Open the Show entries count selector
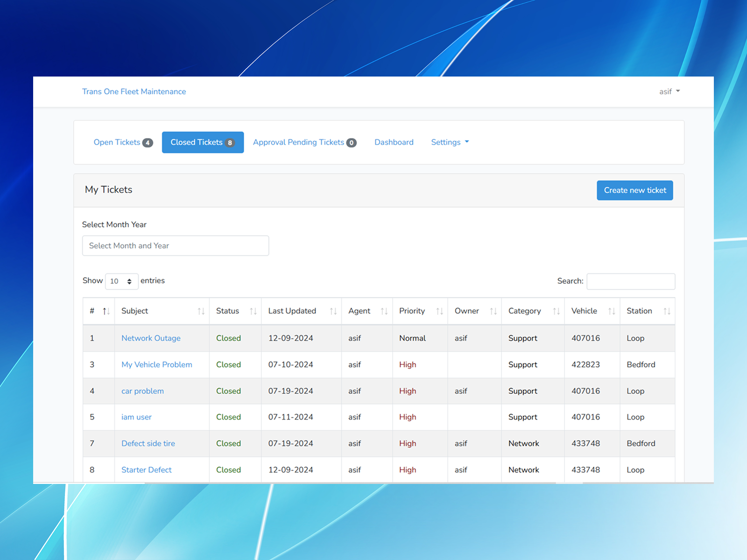The height and width of the screenshot is (560, 747). click(x=121, y=281)
